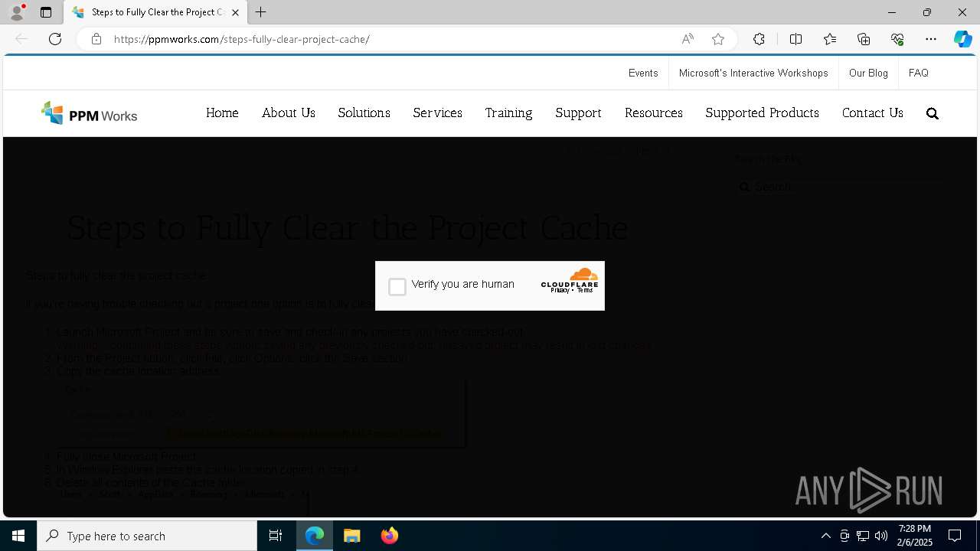This screenshot has height=551, width=980.
Task: Open the Favorites list
Action: (830, 39)
